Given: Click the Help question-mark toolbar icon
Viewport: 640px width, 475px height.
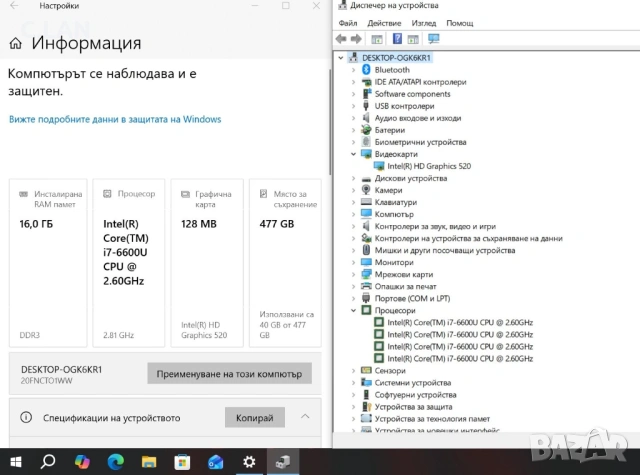Looking at the screenshot, I should [397, 39].
